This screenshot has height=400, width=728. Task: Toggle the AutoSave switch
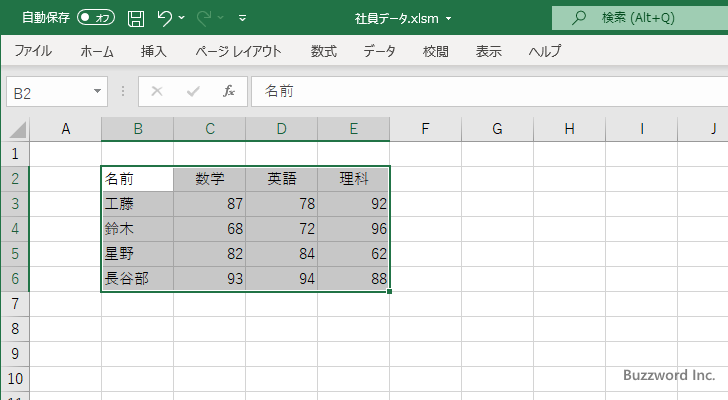96,18
